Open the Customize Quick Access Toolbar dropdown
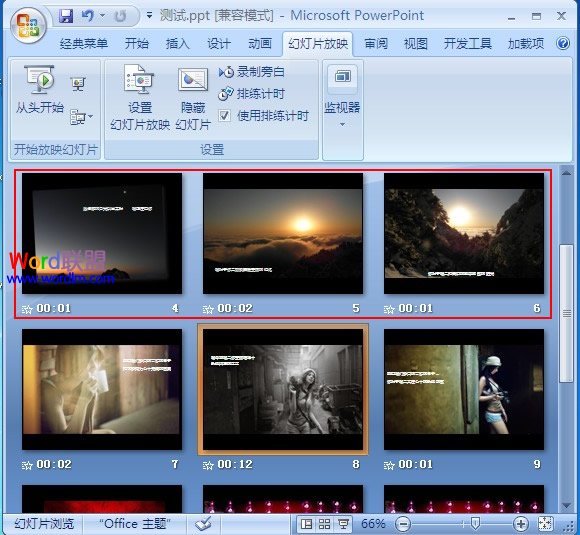This screenshot has width=580, height=535. 149,16
